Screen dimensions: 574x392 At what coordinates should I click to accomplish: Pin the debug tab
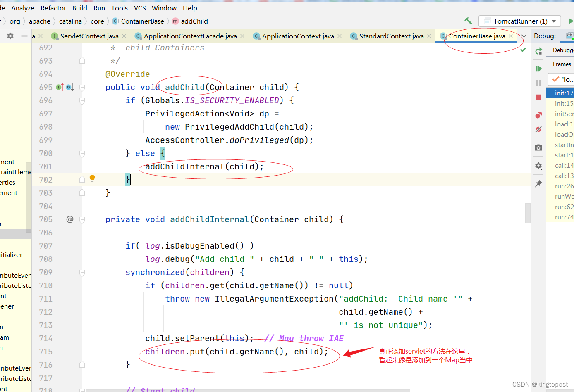[538, 184]
